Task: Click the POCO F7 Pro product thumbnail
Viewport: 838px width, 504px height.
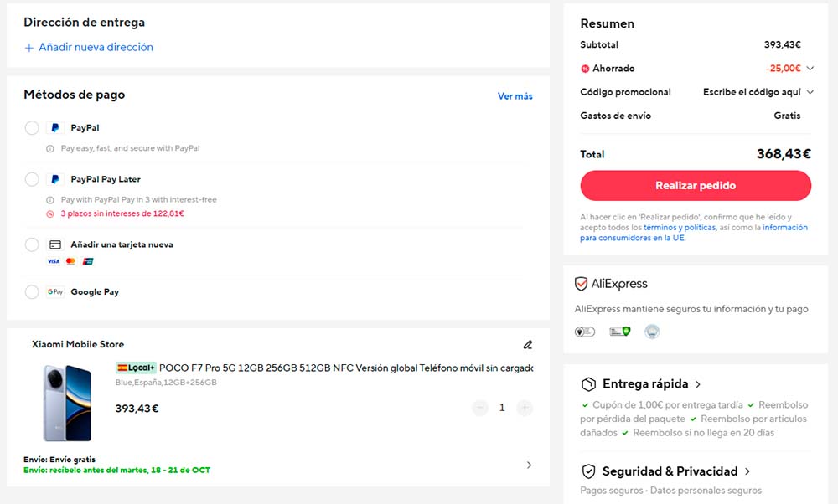Action: click(67, 403)
